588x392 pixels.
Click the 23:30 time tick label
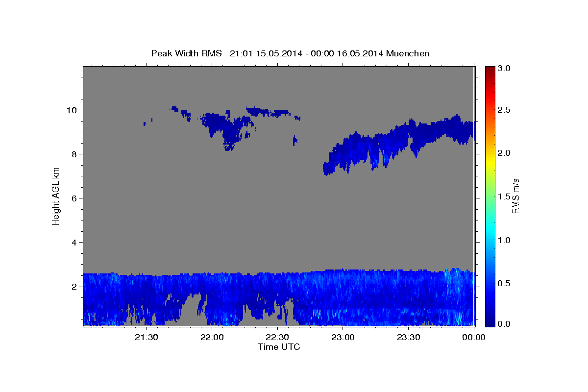[408, 337]
